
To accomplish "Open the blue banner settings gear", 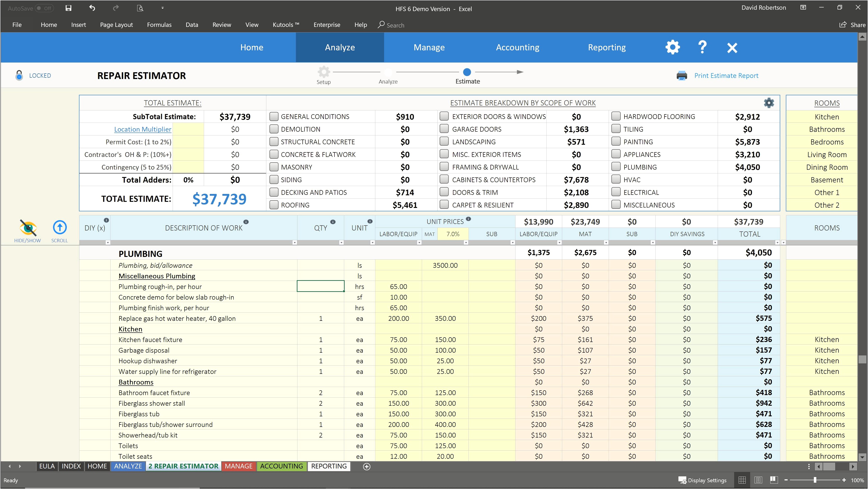I will tap(673, 47).
